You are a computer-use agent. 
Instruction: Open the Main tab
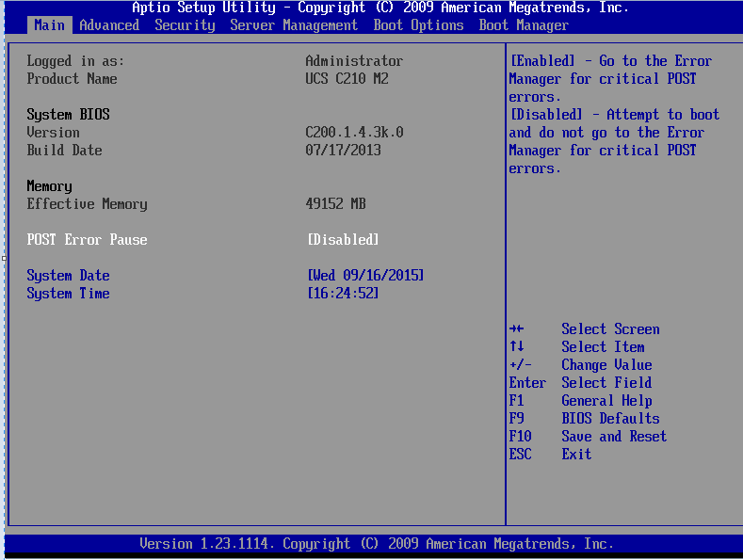49,25
